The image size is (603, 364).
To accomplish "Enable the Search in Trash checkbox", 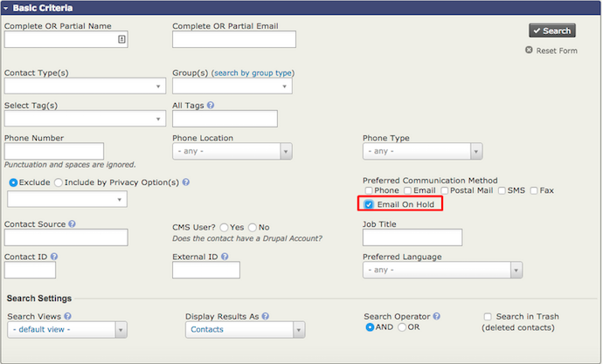I will (488, 316).
